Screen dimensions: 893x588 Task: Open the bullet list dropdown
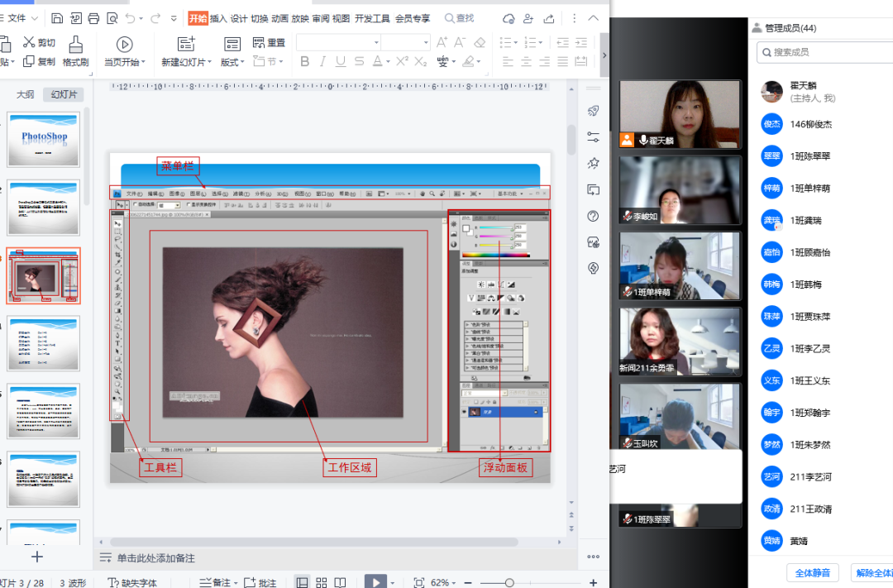pyautogui.click(x=515, y=43)
